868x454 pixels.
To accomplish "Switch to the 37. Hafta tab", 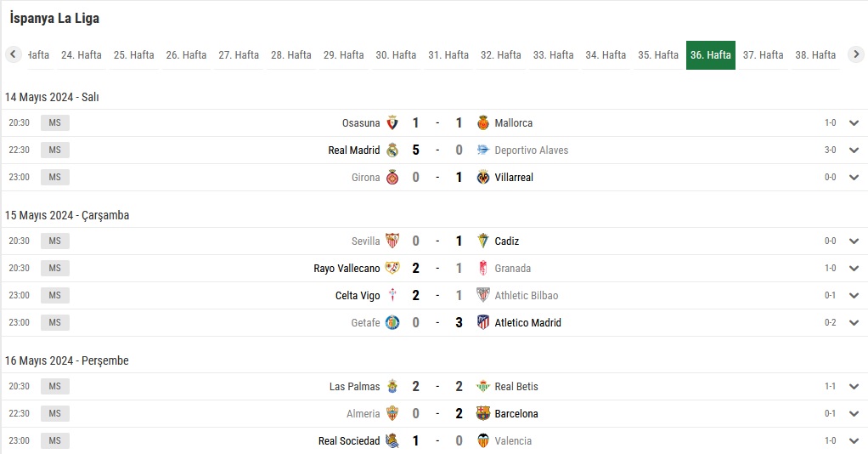I will tap(763, 55).
